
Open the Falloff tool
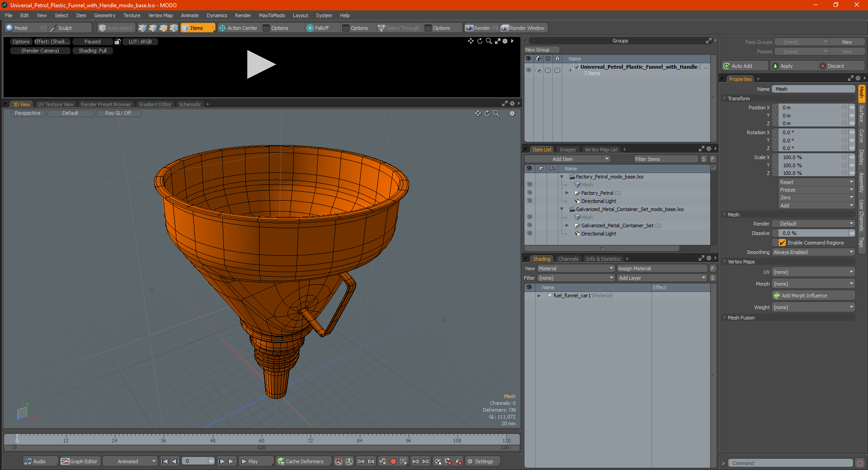tap(318, 28)
